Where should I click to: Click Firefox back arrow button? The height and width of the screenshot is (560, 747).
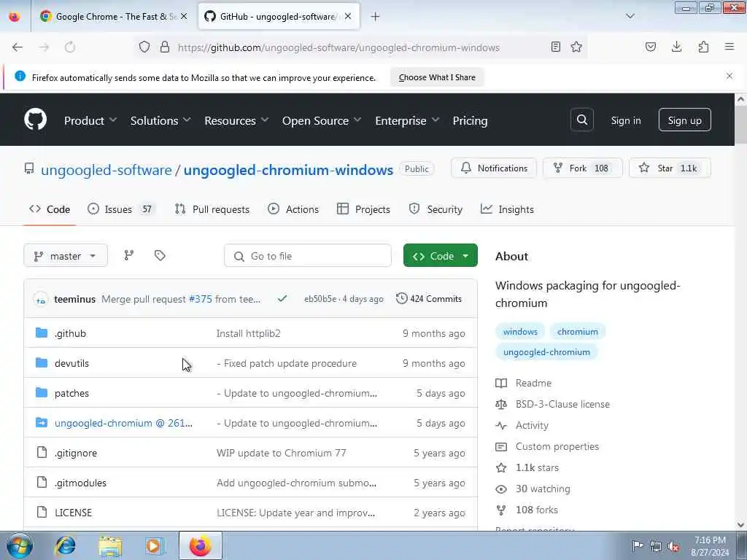click(18, 47)
